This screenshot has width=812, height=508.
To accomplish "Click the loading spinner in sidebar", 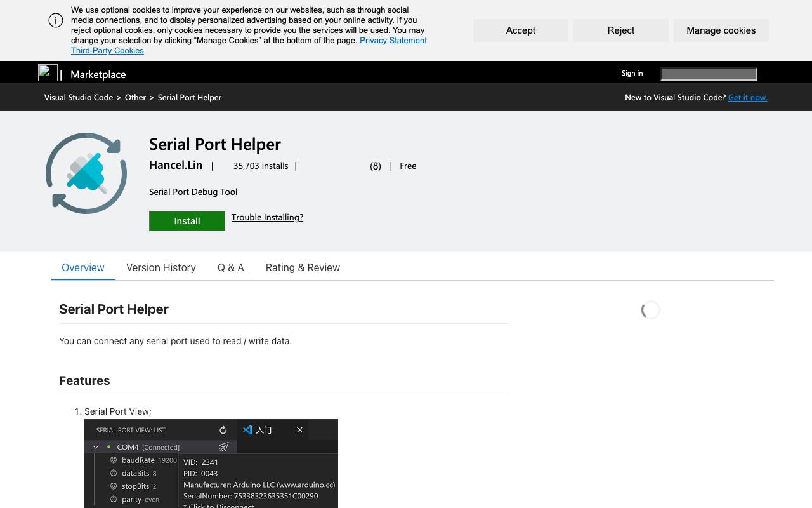I will click(650, 310).
